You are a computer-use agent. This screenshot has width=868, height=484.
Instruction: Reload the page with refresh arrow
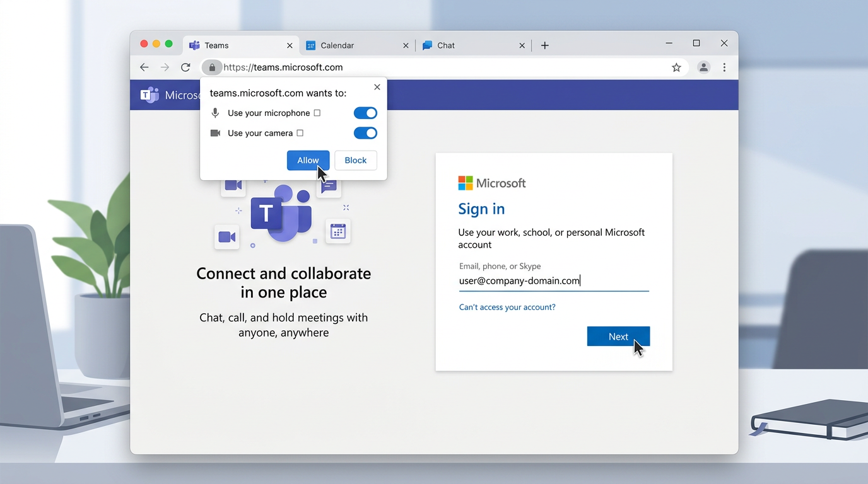point(185,67)
